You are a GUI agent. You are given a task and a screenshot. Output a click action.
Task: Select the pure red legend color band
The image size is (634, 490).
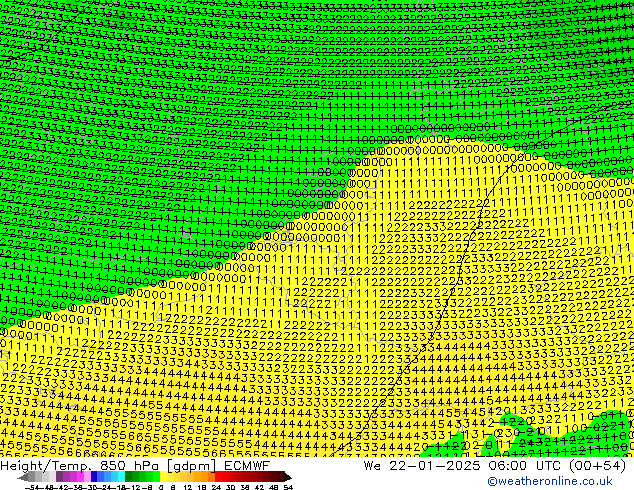click(x=218, y=476)
